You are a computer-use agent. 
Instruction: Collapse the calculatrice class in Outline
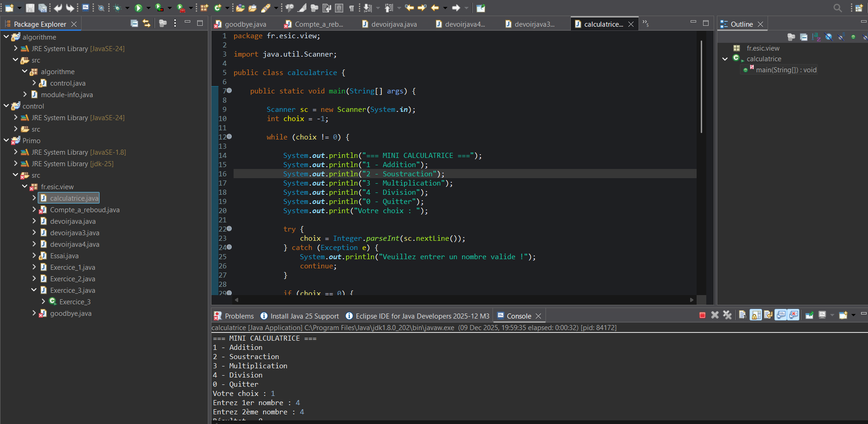[725, 59]
